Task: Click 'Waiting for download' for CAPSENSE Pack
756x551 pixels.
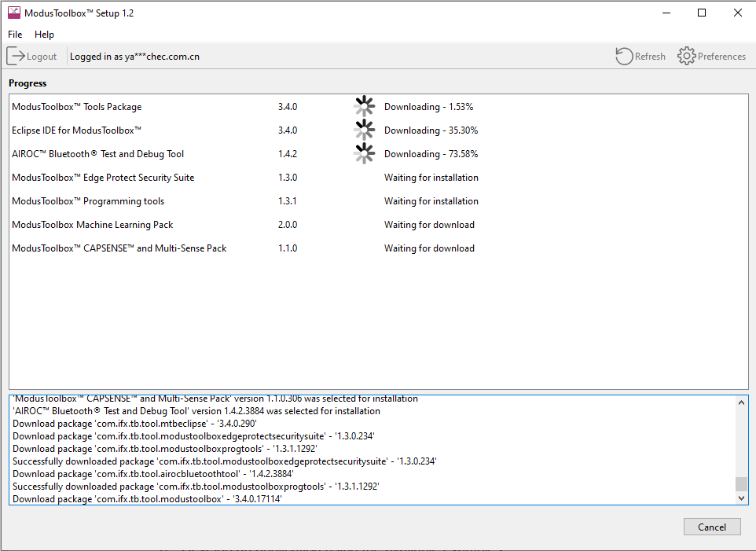Action: click(x=429, y=248)
